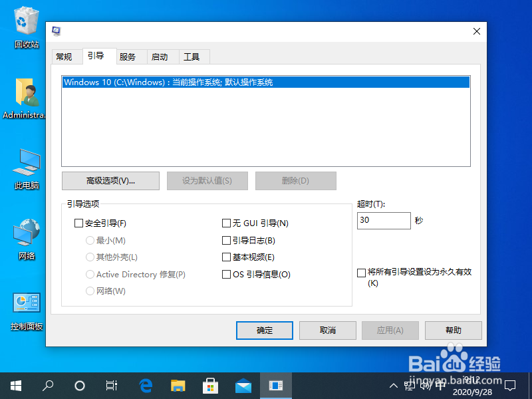This screenshot has width=532, height=399.
Task: Click the 取消 button
Action: click(328, 331)
